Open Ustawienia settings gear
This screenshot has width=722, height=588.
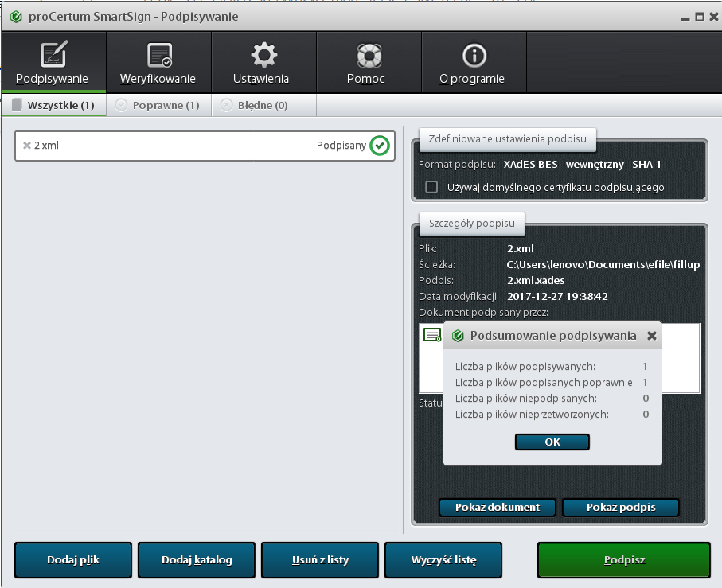[x=263, y=63]
